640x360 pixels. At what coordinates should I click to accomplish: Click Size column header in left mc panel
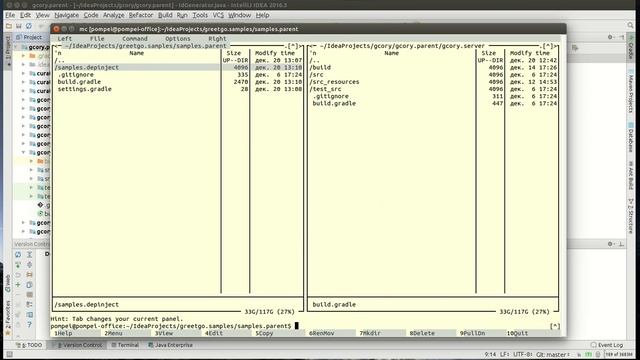pos(234,53)
